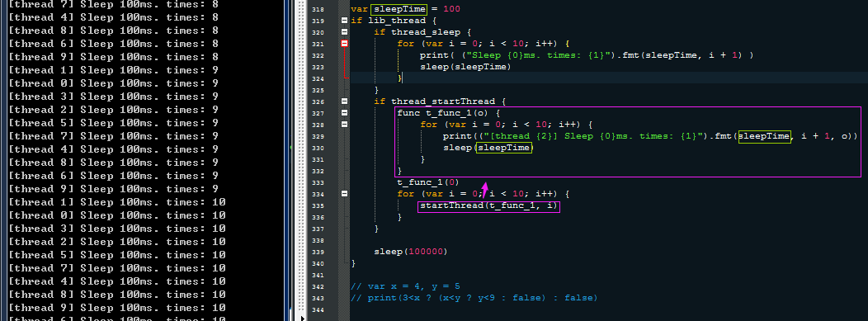This screenshot has height=321, width=868.
Task: Place the cursor on 'if thread_sleep {'
Action: click(423, 32)
